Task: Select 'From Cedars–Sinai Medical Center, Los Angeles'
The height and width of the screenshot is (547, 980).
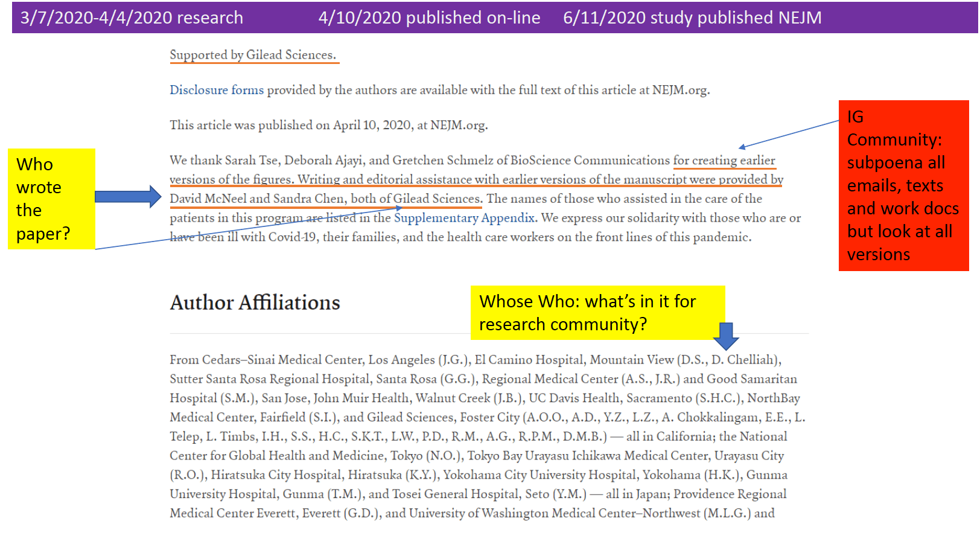Action: click(302, 360)
